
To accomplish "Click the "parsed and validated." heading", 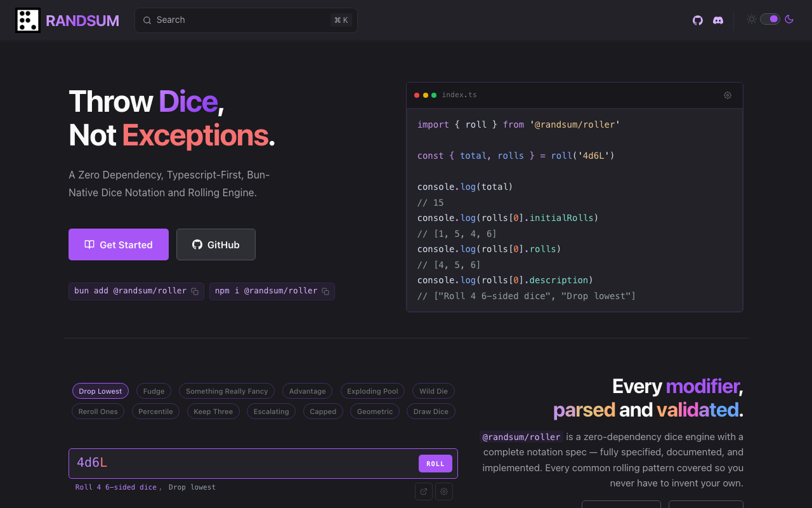I will [x=648, y=410].
